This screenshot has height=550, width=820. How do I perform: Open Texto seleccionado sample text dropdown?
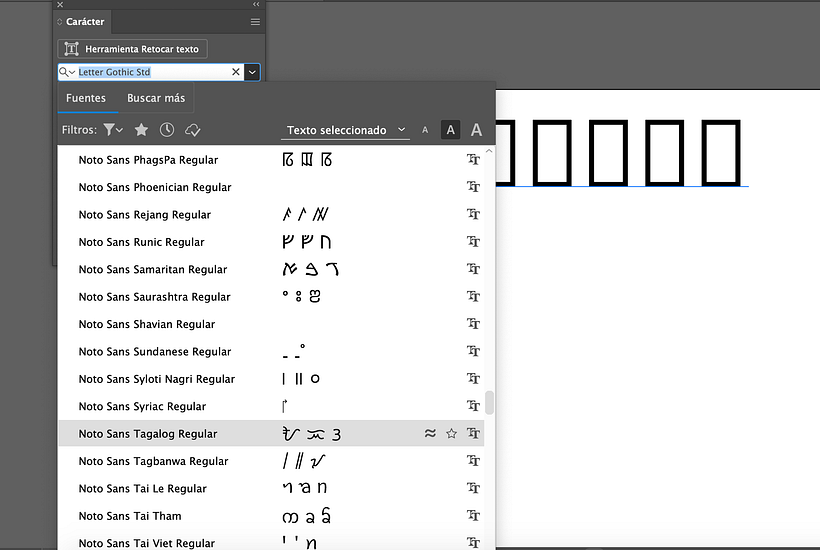(x=346, y=130)
